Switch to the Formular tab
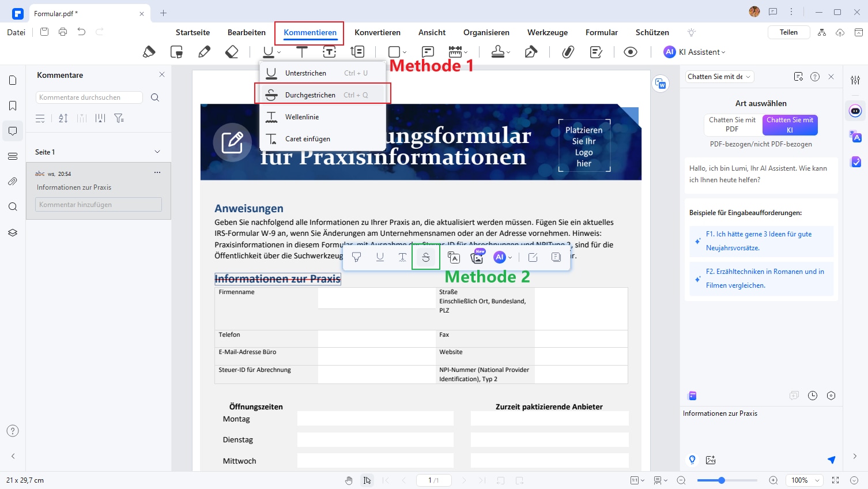 pos(602,32)
